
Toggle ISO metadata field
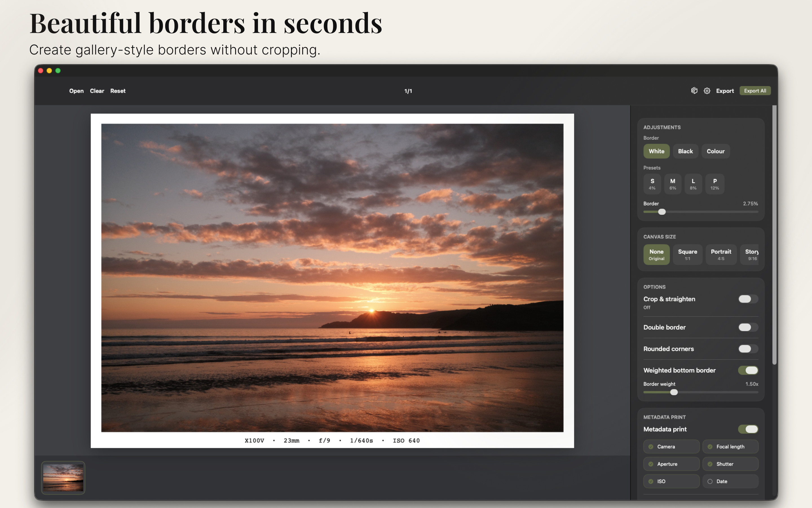click(x=671, y=481)
